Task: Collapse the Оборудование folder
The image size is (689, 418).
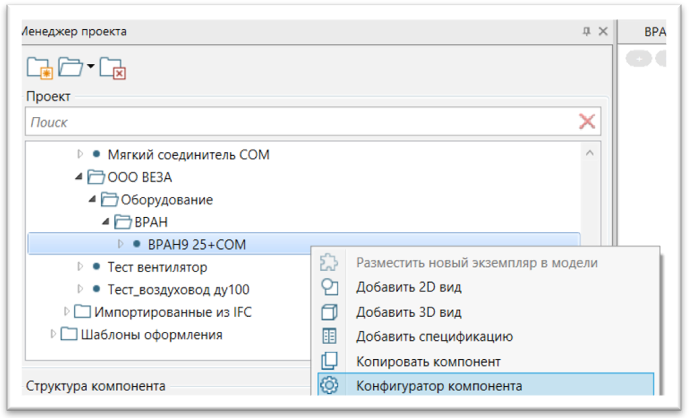Action: [92, 199]
